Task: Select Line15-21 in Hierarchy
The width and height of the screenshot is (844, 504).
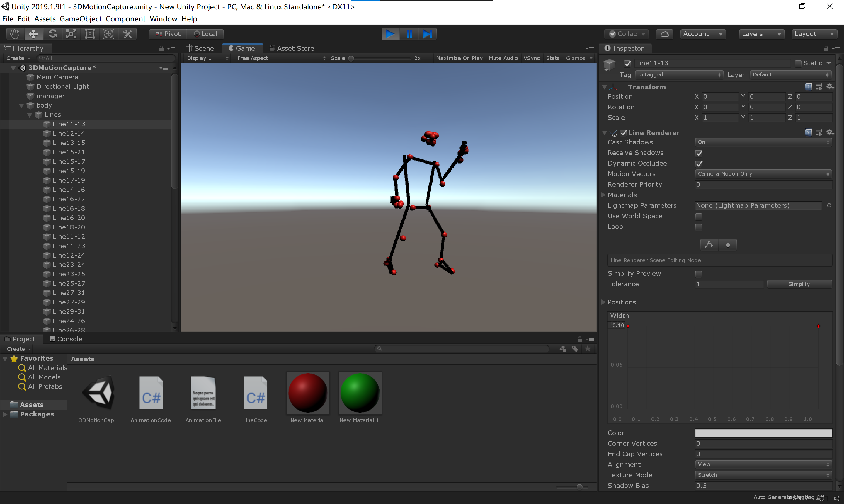Action: pyautogui.click(x=69, y=152)
